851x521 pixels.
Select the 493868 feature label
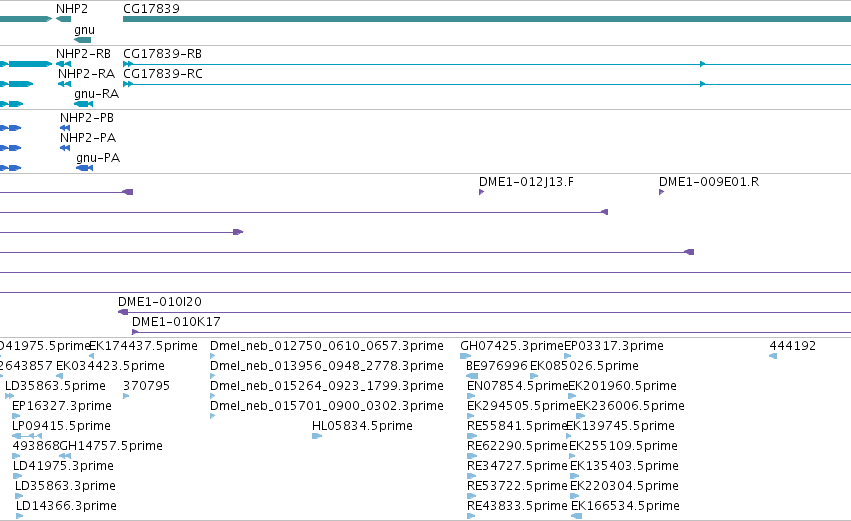tap(35, 446)
